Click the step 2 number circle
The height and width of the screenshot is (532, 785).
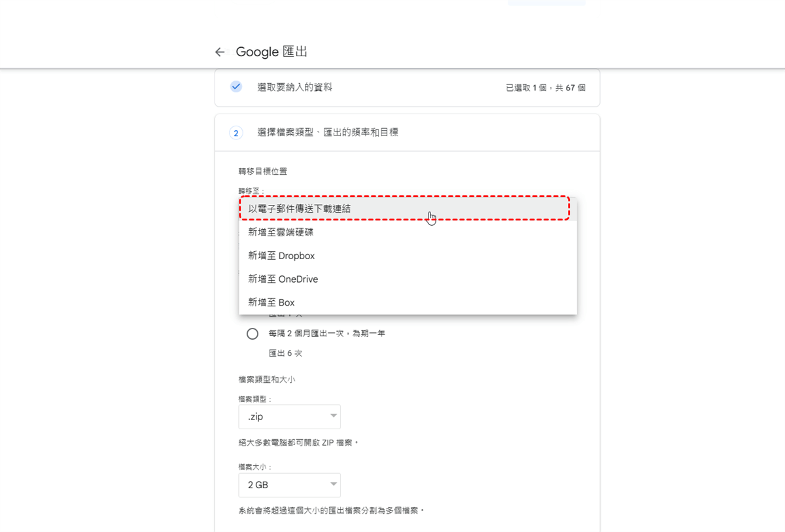(236, 133)
